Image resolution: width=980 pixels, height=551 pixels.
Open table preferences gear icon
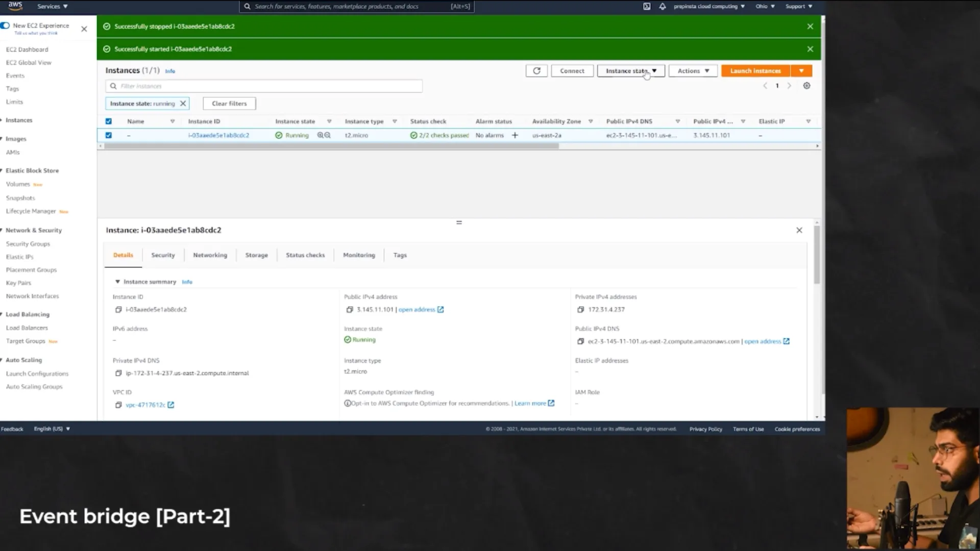coord(806,86)
